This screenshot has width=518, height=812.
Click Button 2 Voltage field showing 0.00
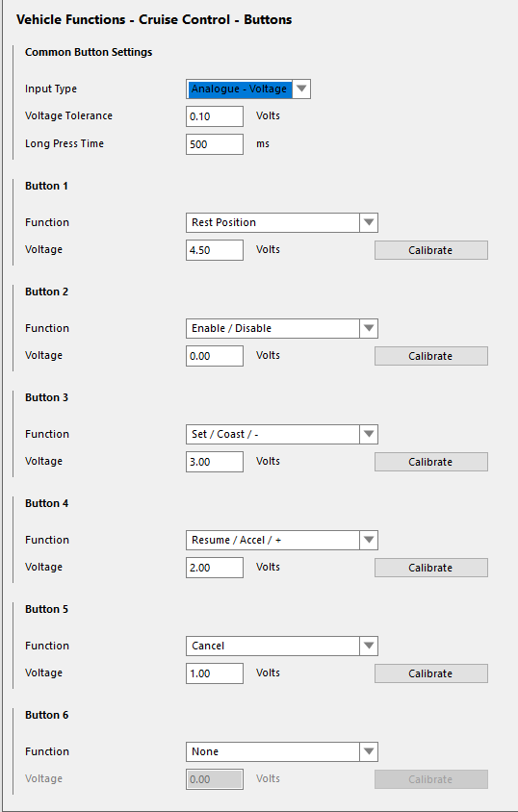click(x=215, y=356)
